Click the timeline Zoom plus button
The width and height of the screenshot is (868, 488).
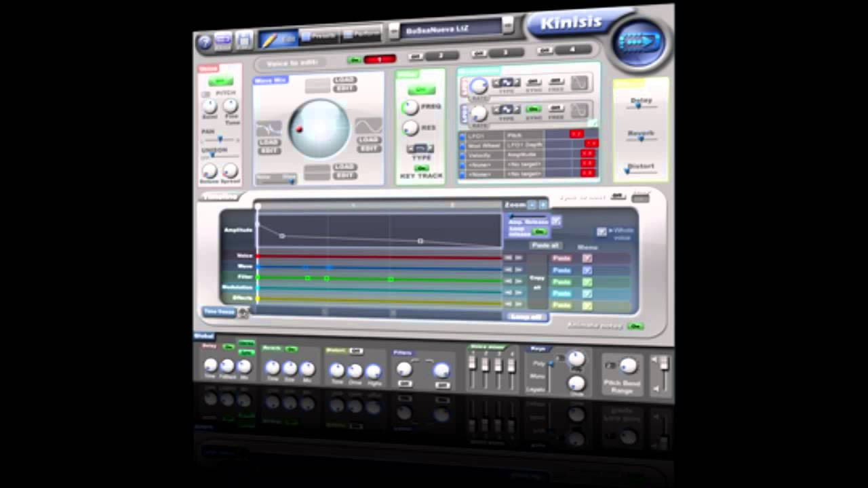click(543, 205)
